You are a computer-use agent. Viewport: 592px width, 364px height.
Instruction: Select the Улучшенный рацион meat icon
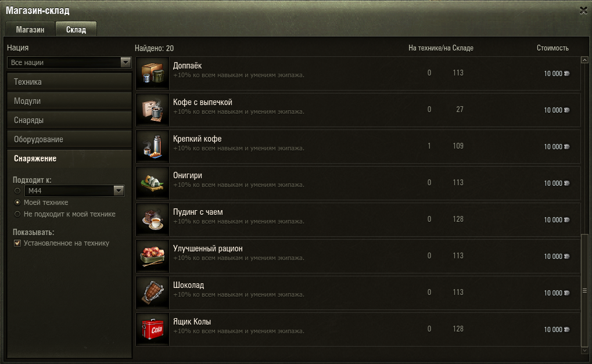coord(153,256)
